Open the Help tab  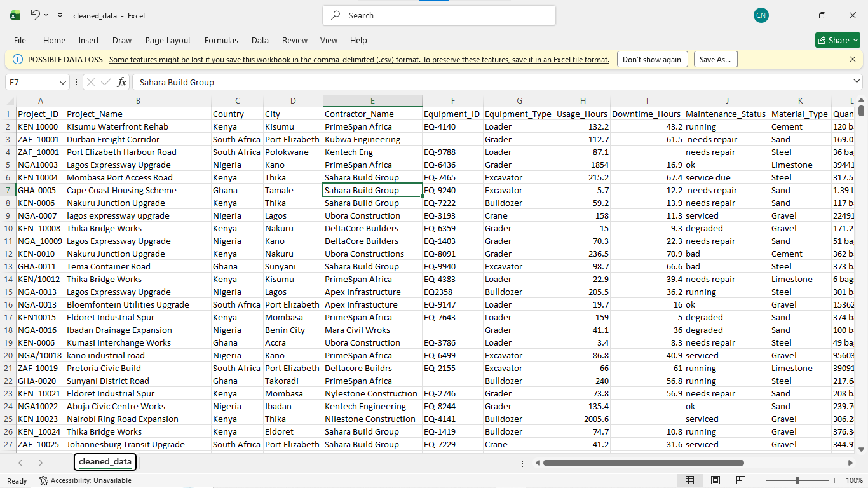click(358, 40)
